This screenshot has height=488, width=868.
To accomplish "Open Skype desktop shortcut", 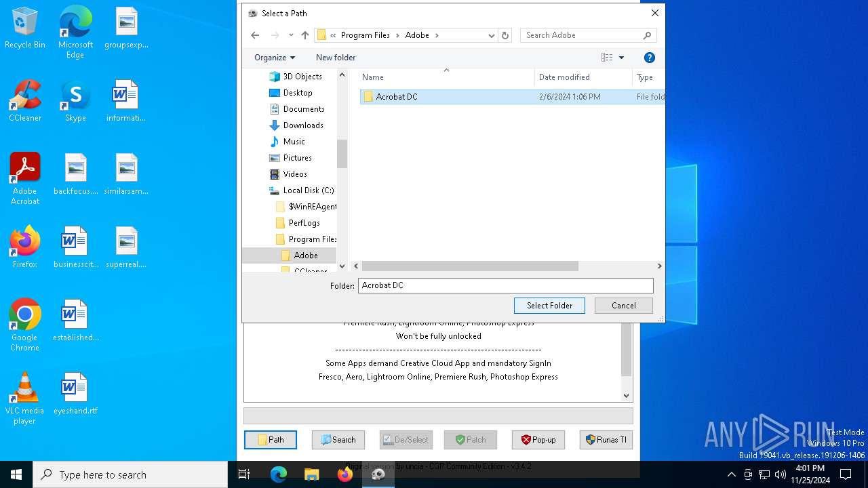I will tap(75, 102).
